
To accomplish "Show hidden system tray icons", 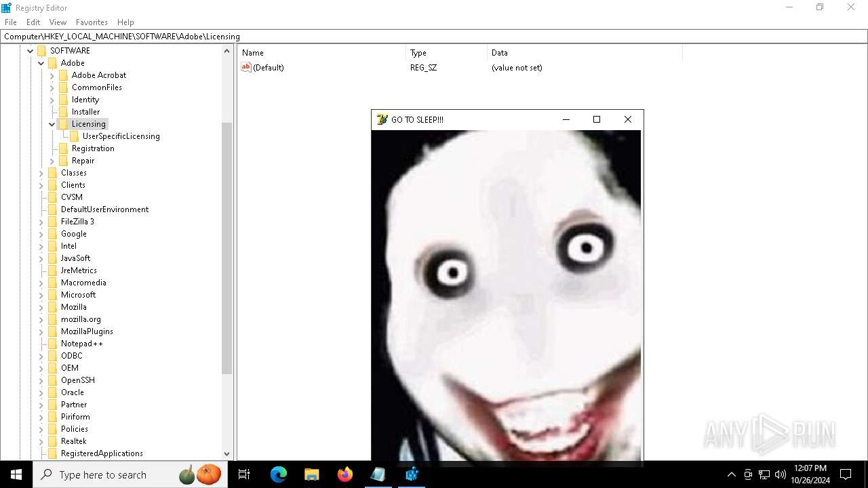I will point(731,474).
